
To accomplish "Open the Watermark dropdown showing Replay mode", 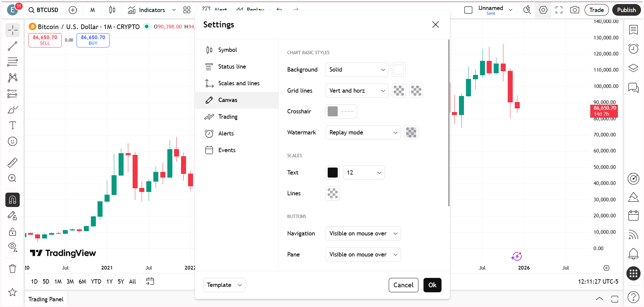I will (363, 132).
